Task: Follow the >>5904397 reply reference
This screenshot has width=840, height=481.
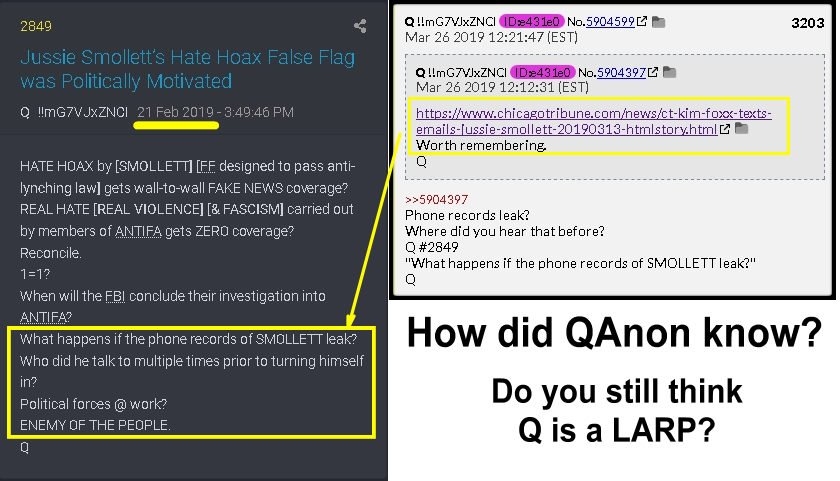Action: 437,199
